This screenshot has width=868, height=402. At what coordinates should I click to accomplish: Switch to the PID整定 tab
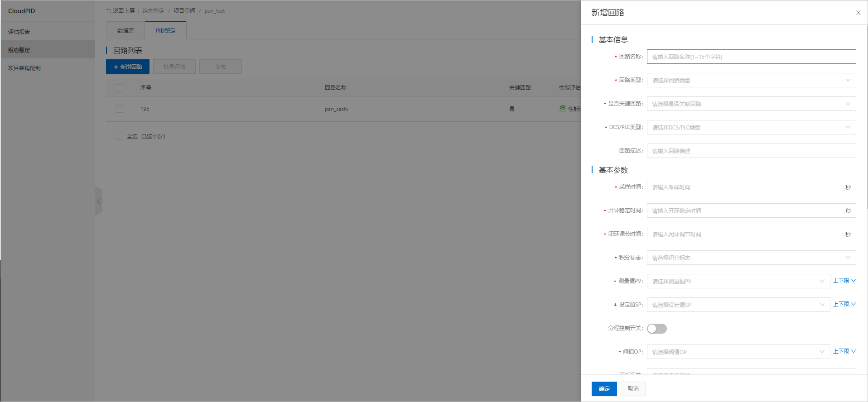click(x=165, y=30)
